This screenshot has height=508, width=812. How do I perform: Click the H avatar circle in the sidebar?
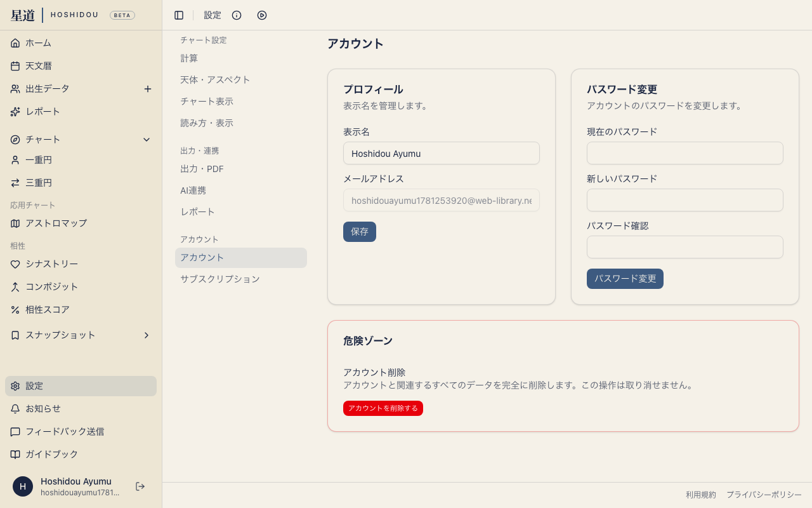pyautogui.click(x=23, y=486)
